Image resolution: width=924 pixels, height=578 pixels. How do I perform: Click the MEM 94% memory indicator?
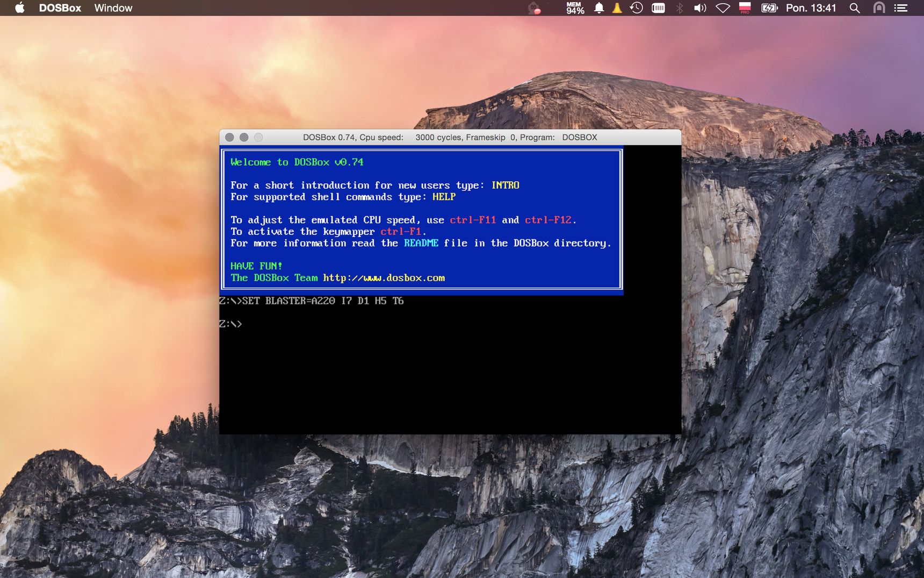(x=575, y=8)
